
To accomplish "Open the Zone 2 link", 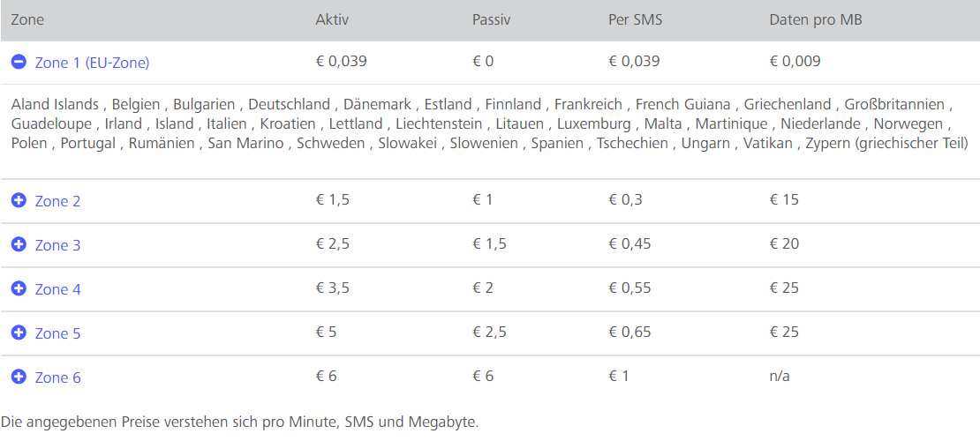I will coord(57,201).
